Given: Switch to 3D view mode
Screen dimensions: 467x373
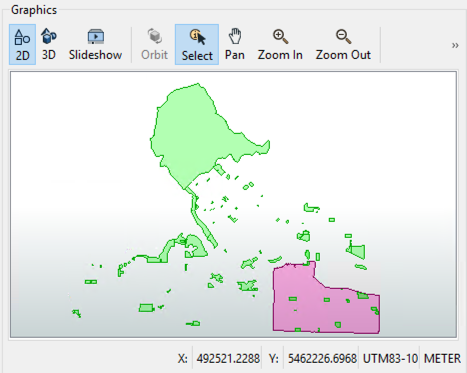Looking at the screenshot, I should pyautogui.click(x=49, y=45).
